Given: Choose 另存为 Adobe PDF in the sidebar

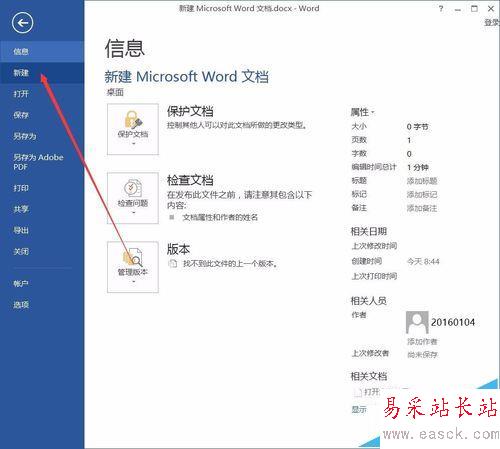Looking at the screenshot, I should (x=42, y=162).
